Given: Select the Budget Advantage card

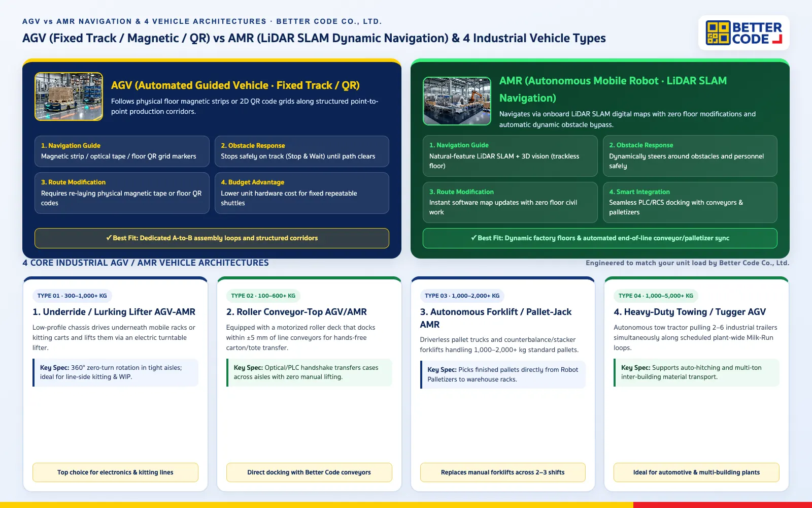Looking at the screenshot, I should point(302,193).
